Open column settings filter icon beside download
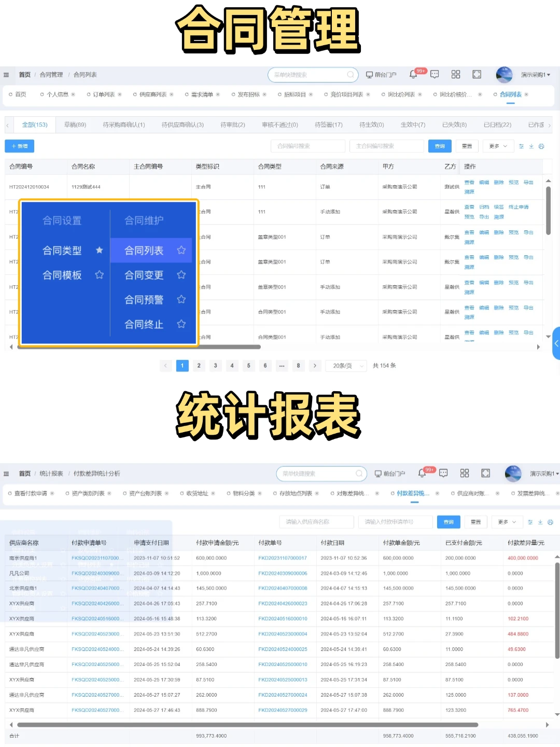This screenshot has height=747, width=560. [x=521, y=146]
